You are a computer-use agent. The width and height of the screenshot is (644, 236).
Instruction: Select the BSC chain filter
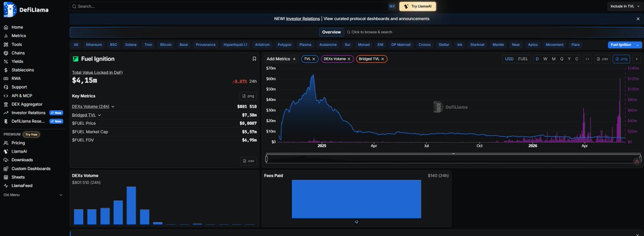click(x=113, y=45)
